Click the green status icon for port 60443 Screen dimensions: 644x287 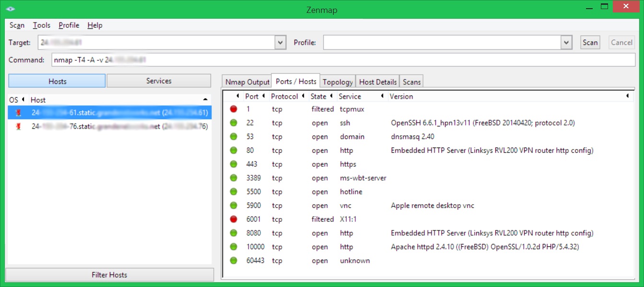pyautogui.click(x=234, y=261)
